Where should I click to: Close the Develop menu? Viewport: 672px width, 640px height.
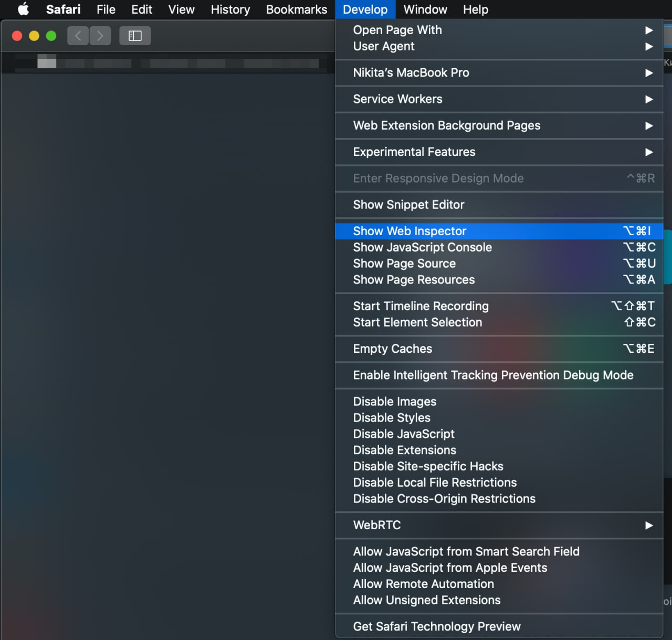365,9
